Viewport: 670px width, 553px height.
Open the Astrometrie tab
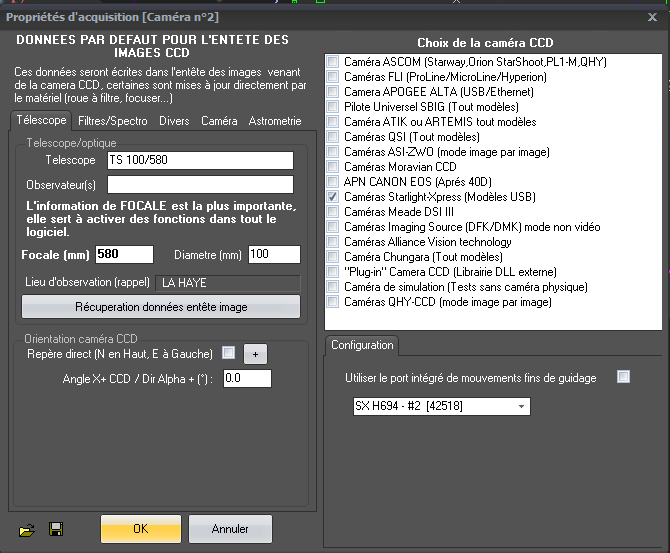pos(274,121)
